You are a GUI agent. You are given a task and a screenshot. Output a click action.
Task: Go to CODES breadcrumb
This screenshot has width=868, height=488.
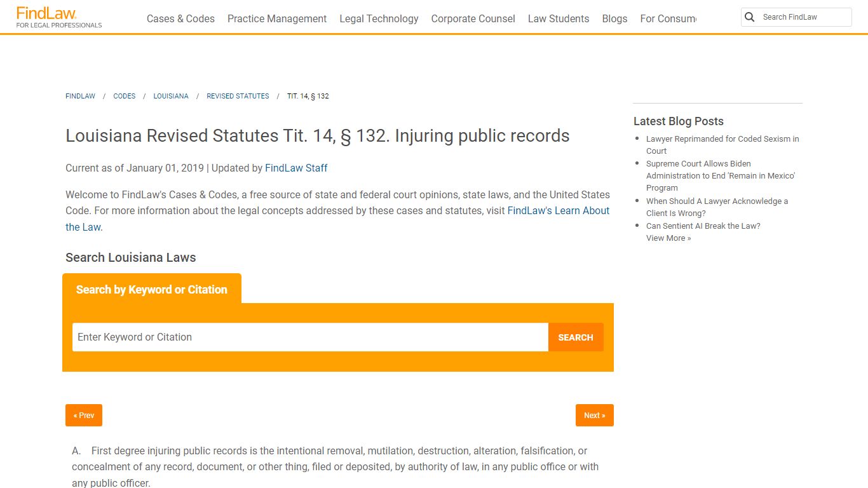click(x=124, y=96)
